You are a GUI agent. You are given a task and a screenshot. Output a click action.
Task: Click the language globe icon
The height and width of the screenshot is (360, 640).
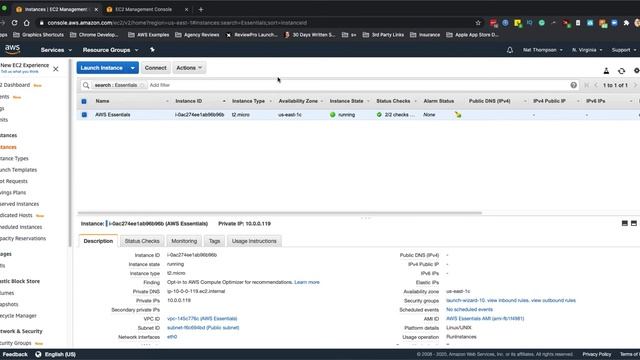(38, 354)
